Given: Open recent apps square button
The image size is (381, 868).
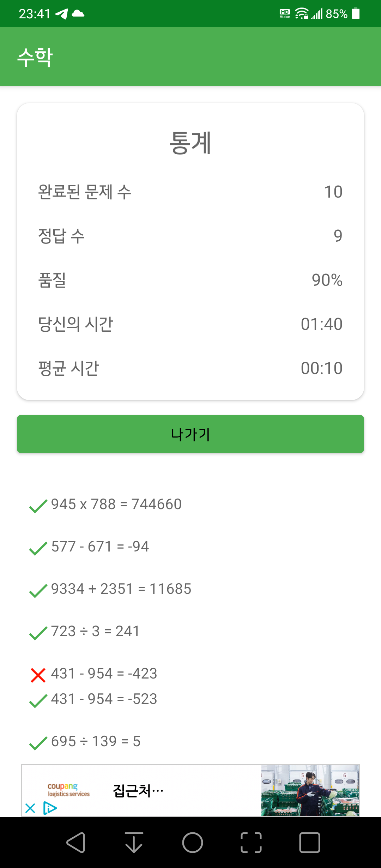Looking at the screenshot, I should click(x=309, y=843).
